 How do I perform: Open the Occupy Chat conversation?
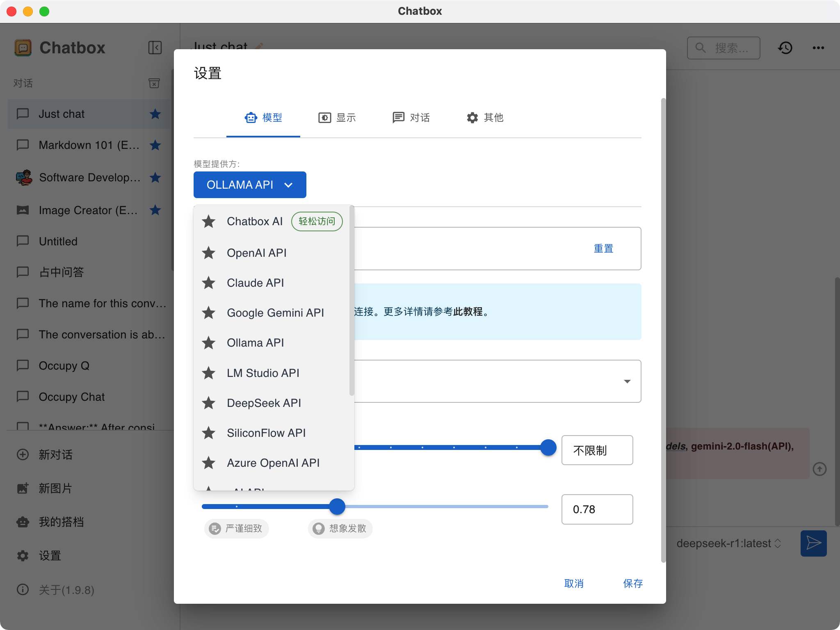[x=89, y=397]
